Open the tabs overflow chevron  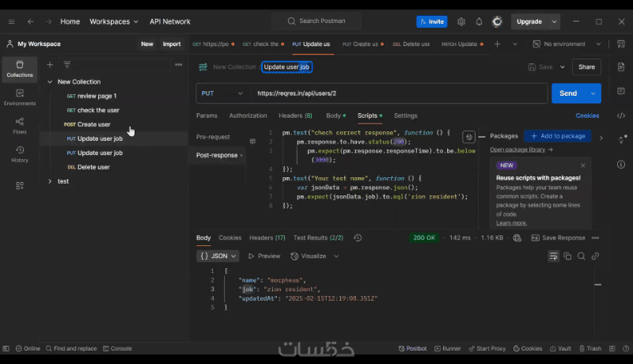click(515, 44)
